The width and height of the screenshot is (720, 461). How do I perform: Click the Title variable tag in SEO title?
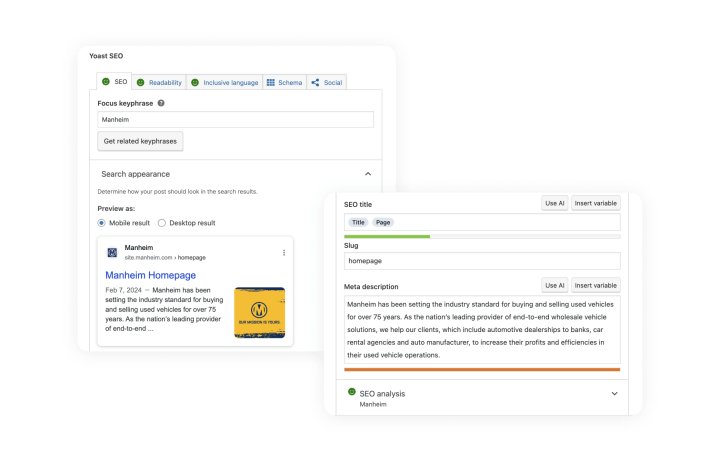[x=358, y=222]
